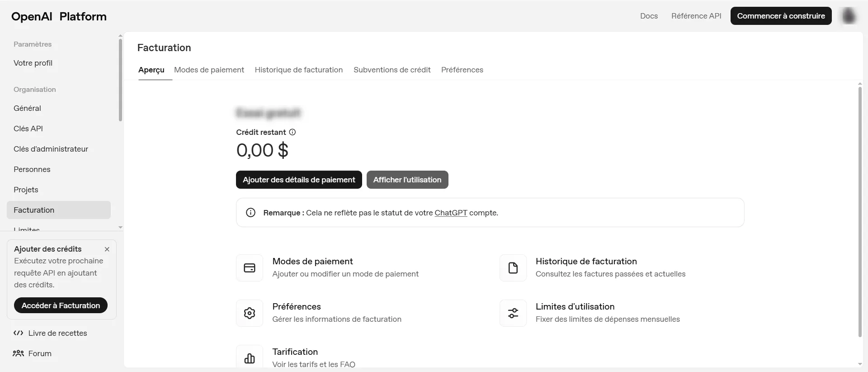Click the gear icon for Préférences

tap(250, 313)
